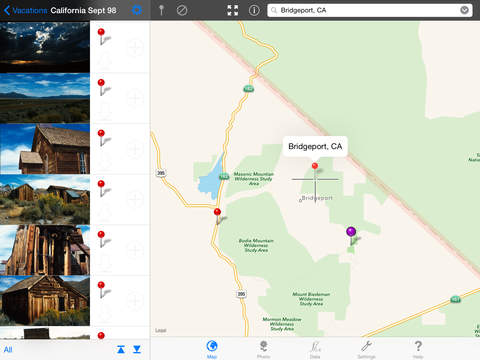Jump to bottom of photo list

[137, 349]
